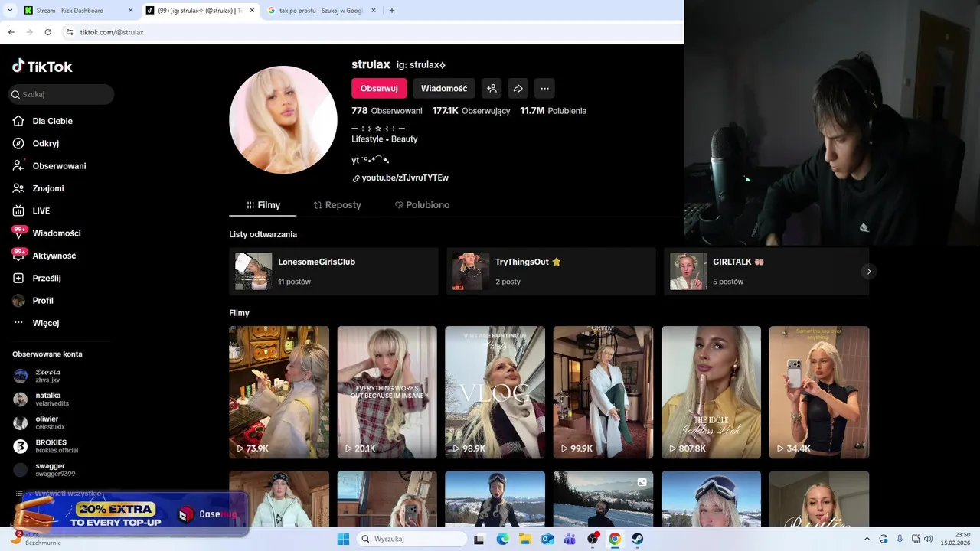Open Livcia zhvs_jxv followed account
The image size is (980, 551).
[x=47, y=376]
